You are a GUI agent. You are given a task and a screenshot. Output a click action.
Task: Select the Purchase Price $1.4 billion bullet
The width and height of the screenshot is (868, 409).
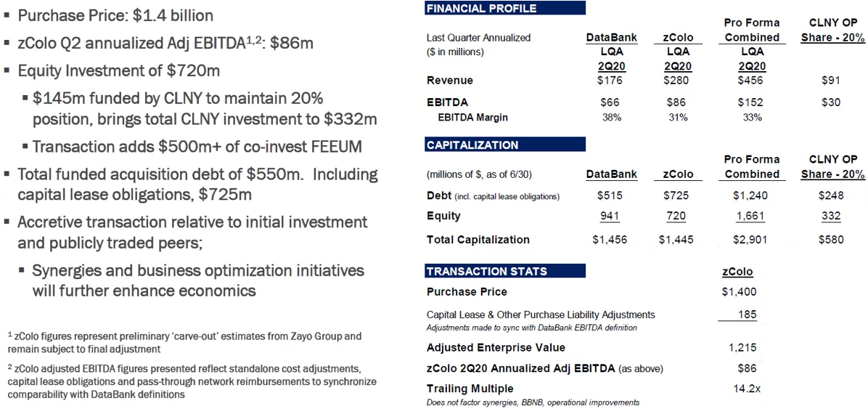point(115,15)
